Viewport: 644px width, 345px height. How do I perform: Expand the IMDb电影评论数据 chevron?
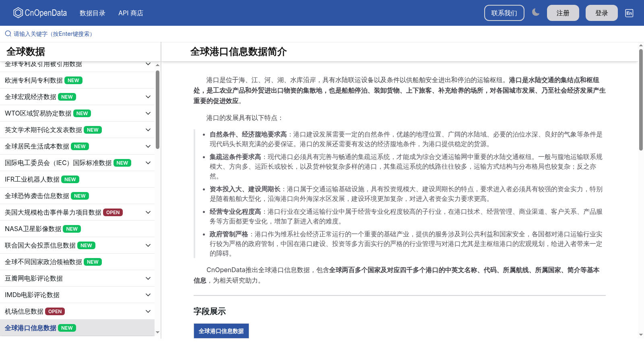pyautogui.click(x=148, y=295)
